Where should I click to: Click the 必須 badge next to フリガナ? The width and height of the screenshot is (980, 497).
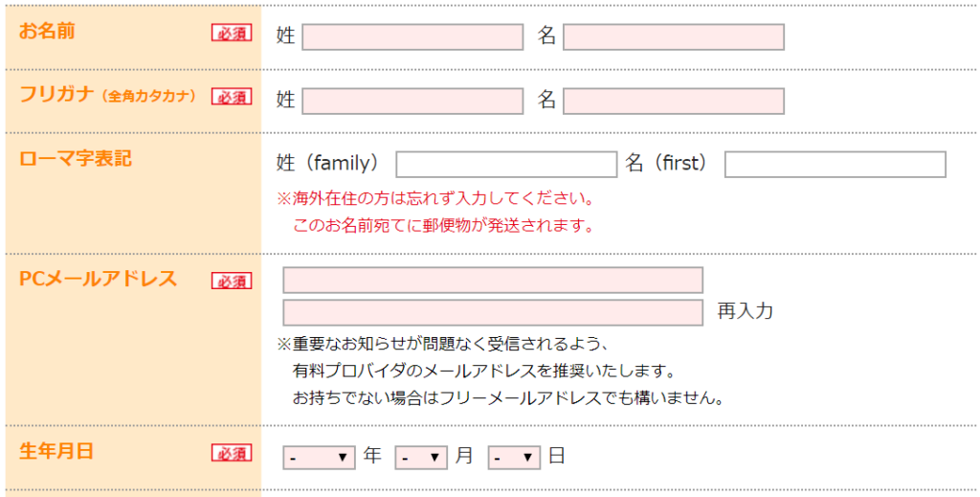[232, 97]
